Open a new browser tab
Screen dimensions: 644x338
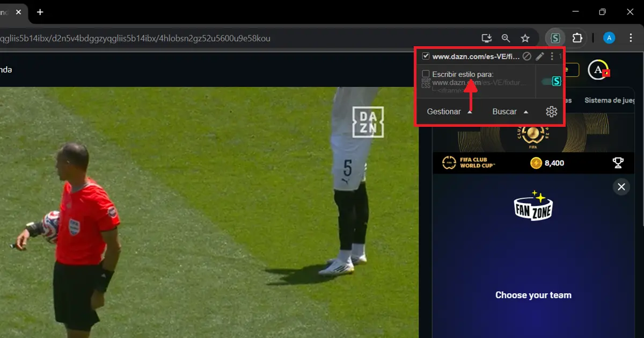pyautogui.click(x=40, y=12)
